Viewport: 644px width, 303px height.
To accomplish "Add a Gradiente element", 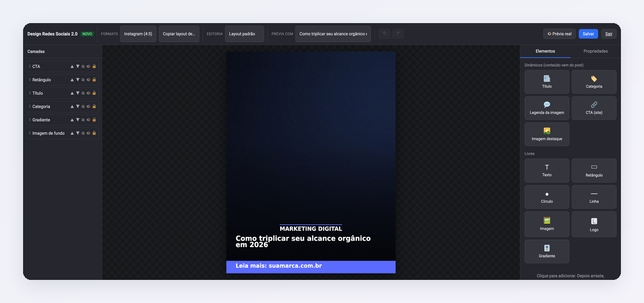I will [547, 251].
